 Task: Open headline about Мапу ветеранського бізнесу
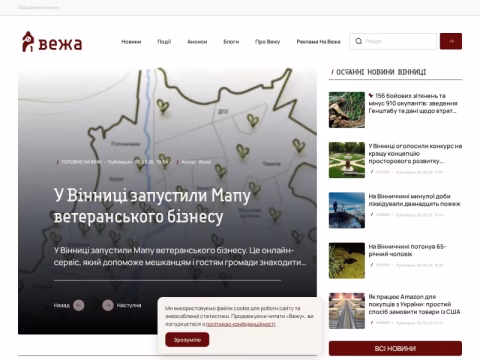pyautogui.click(x=152, y=206)
